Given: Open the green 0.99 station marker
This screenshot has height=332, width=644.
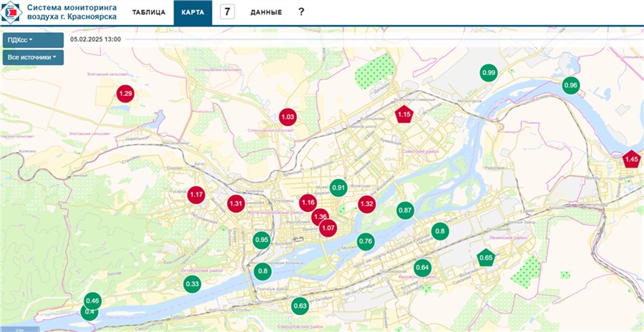Looking at the screenshot, I should [489, 73].
